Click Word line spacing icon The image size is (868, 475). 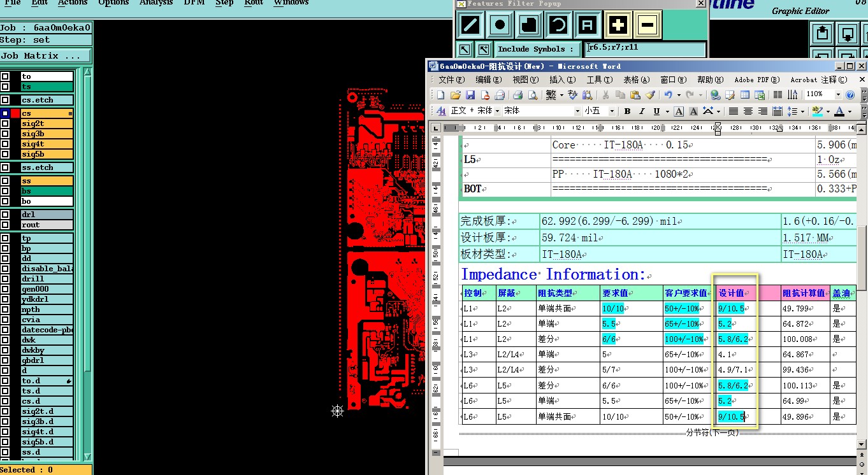792,111
